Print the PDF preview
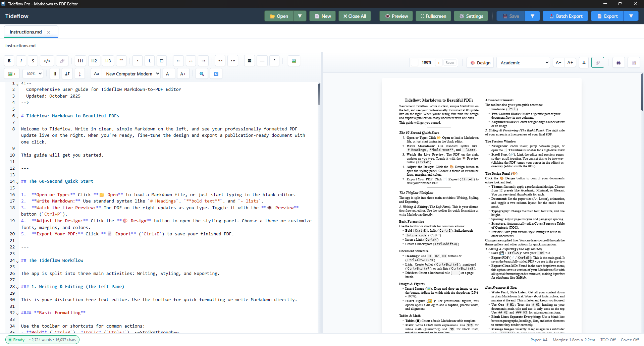The width and height of the screenshot is (644, 346). pyautogui.click(x=618, y=62)
